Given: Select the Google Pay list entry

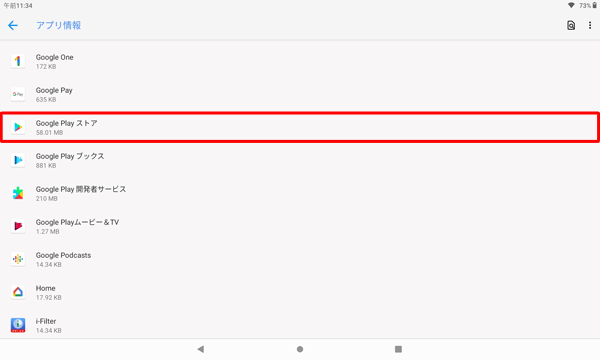Looking at the screenshot, I should [x=300, y=94].
